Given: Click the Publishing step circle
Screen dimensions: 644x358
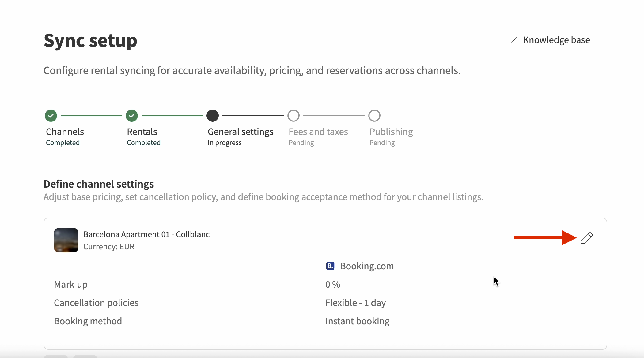Looking at the screenshot, I should point(374,116).
